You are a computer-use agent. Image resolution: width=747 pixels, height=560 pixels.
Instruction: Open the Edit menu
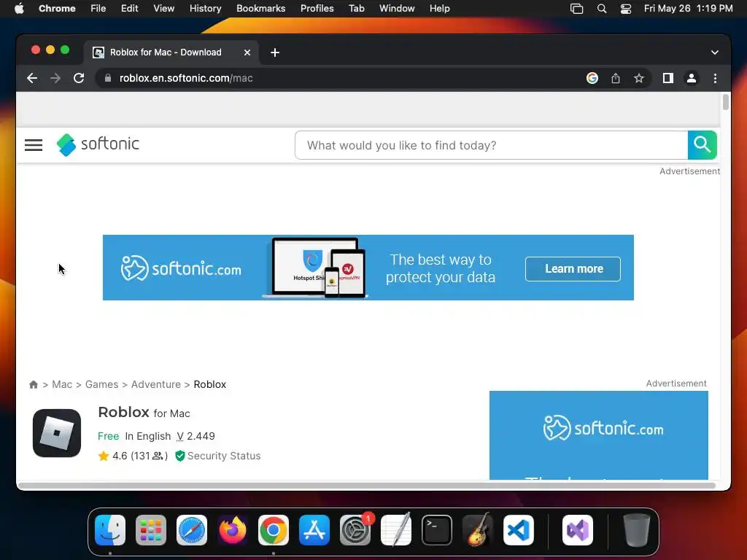pyautogui.click(x=129, y=9)
